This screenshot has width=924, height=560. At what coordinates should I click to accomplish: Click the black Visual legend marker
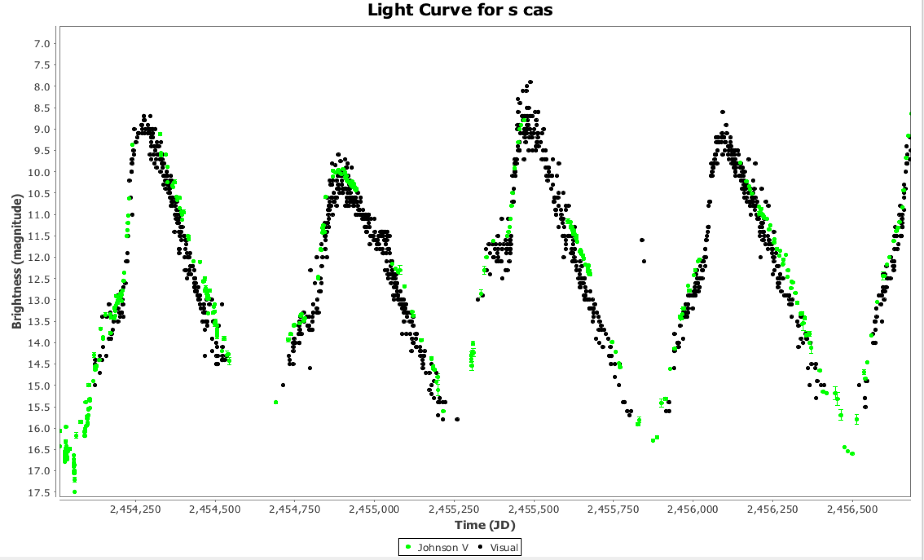[x=480, y=547]
